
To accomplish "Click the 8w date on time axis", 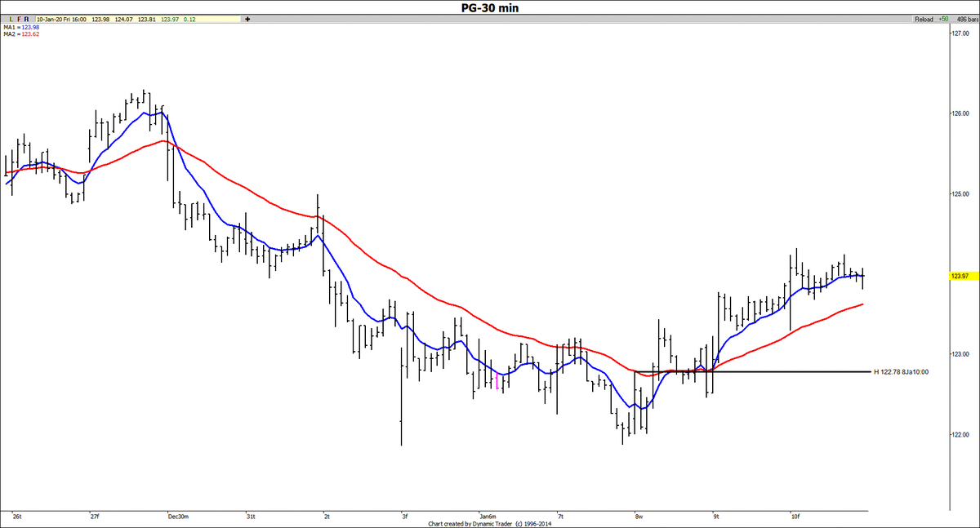I will (x=639, y=516).
